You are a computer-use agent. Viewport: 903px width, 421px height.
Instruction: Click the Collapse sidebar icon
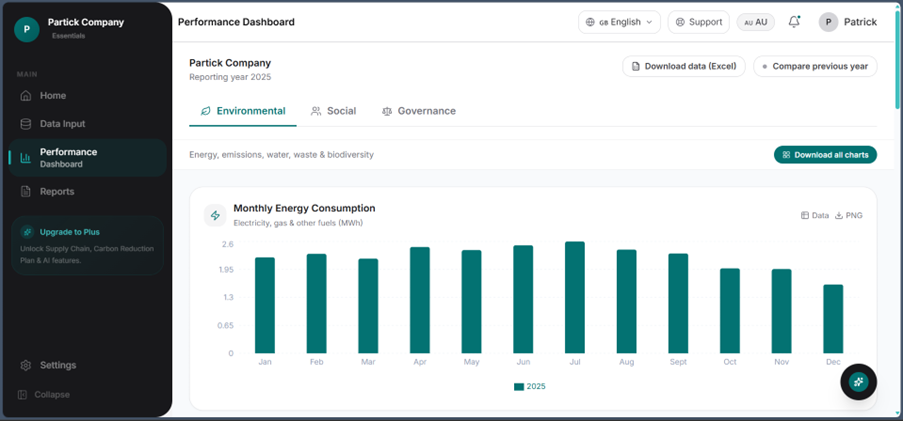point(22,395)
